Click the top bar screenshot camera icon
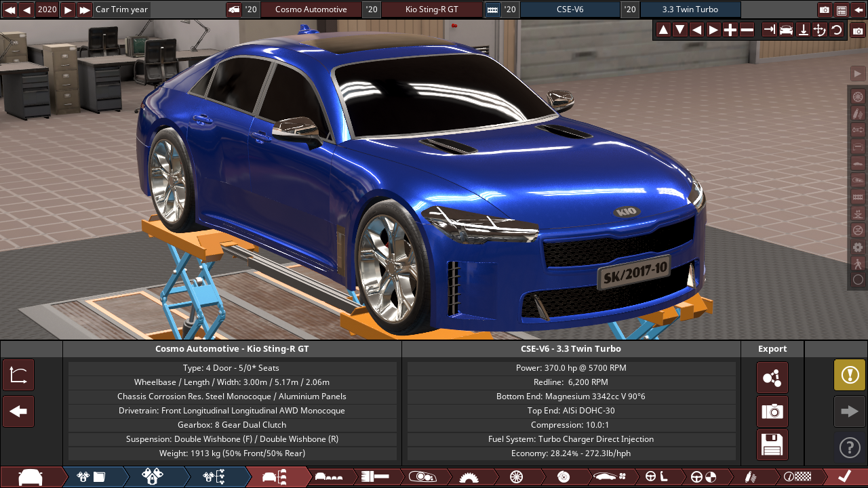Screen dimensions: 868x488 tap(825, 9)
